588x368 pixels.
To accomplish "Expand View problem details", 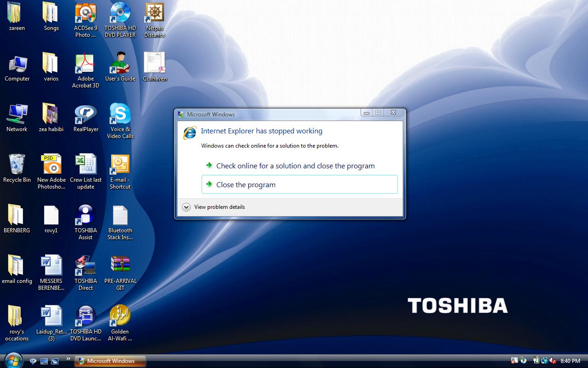I will pyautogui.click(x=214, y=207).
